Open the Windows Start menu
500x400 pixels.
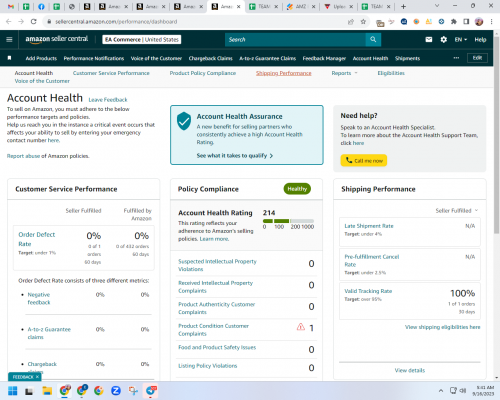coord(13,391)
